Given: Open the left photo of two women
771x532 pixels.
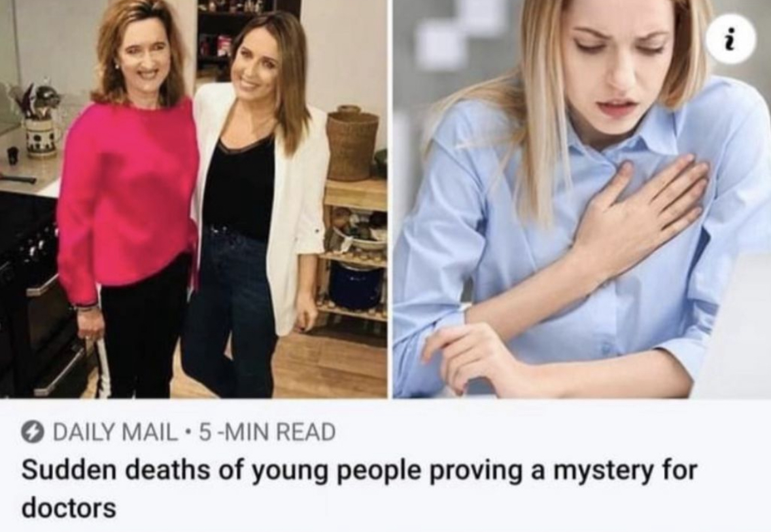Looking at the screenshot, I should [194, 199].
